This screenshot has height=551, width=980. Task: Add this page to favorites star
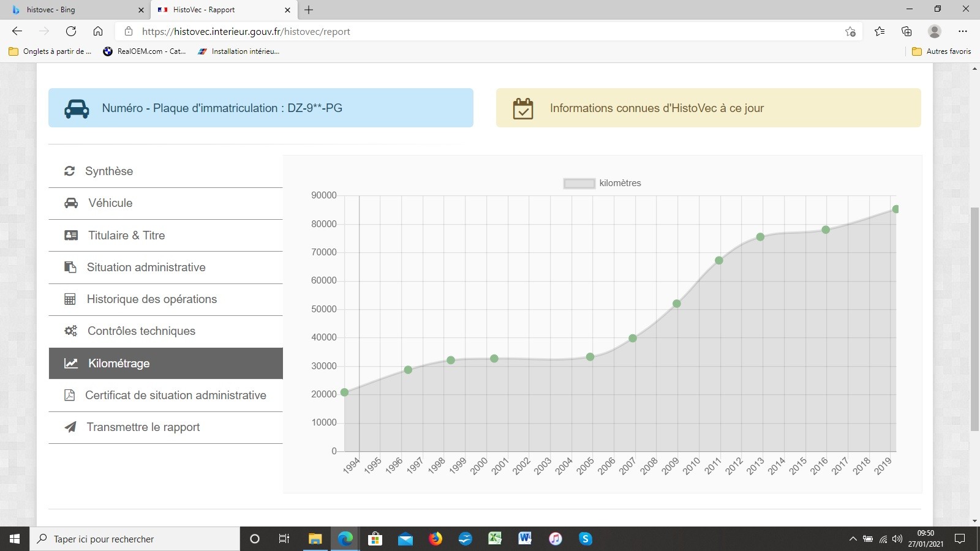click(850, 31)
